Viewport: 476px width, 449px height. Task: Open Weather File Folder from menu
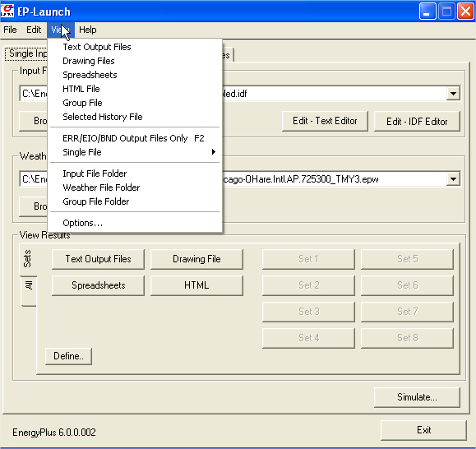pos(135,187)
